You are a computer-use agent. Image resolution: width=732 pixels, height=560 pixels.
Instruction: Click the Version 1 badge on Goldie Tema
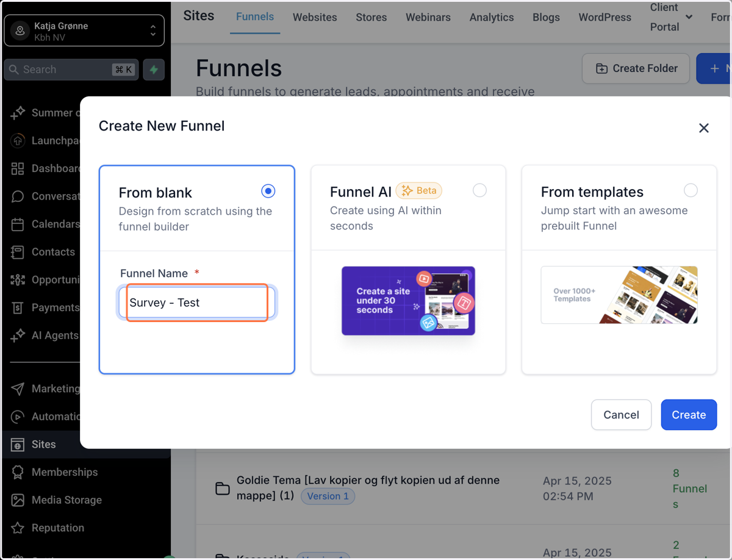[328, 496]
